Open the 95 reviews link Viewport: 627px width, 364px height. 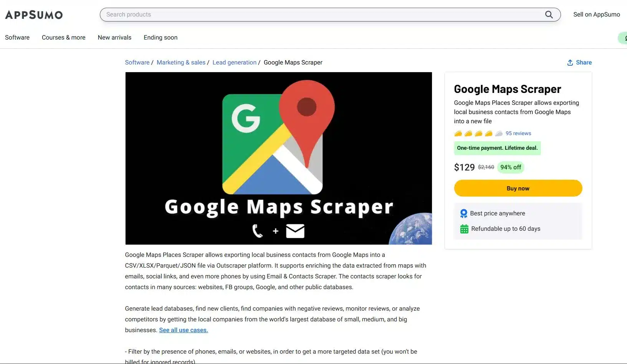(x=518, y=134)
